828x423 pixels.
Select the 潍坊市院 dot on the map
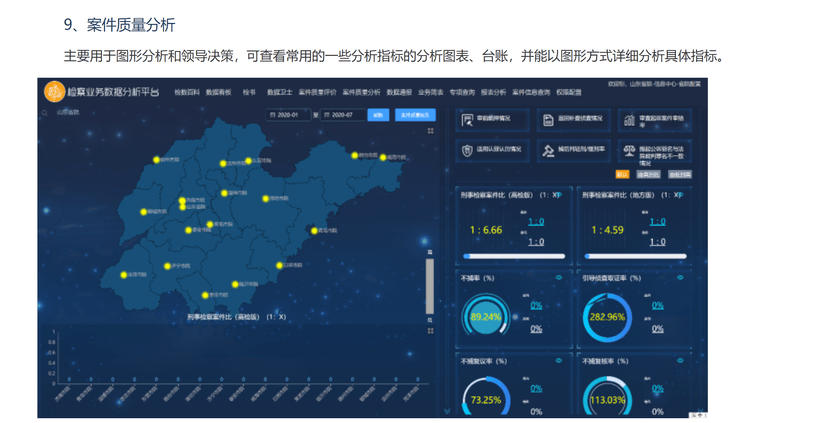point(266,199)
